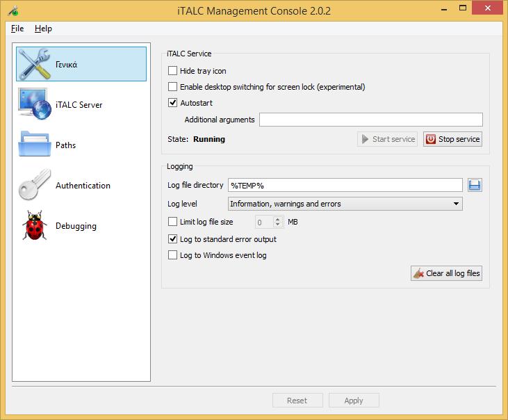Click the Apply button
This screenshot has height=420, width=508.
354,401
